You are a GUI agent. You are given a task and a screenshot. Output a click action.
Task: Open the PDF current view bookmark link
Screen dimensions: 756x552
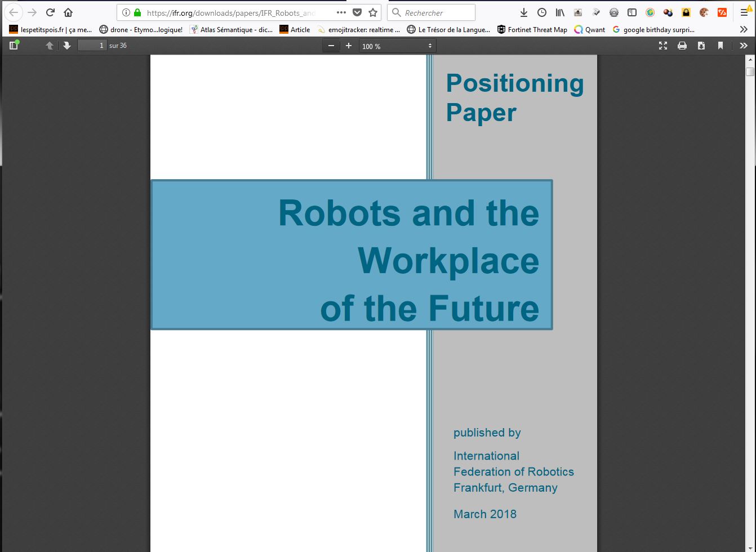tap(721, 46)
